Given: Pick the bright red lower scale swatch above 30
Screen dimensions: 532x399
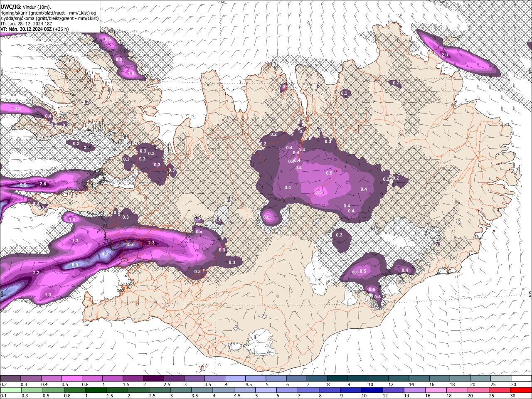Looking at the screenshot, I should click(x=521, y=390).
